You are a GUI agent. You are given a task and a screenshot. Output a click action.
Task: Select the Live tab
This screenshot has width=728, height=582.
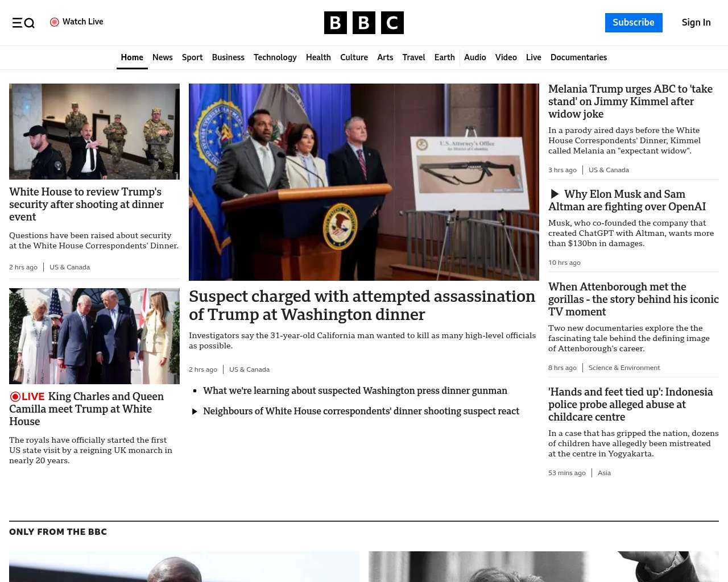click(533, 57)
